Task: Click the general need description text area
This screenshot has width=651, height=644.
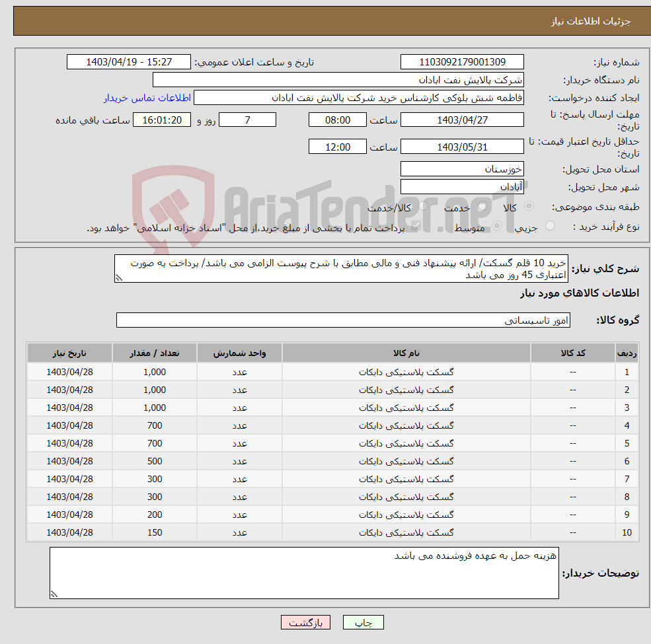Action: (341, 268)
